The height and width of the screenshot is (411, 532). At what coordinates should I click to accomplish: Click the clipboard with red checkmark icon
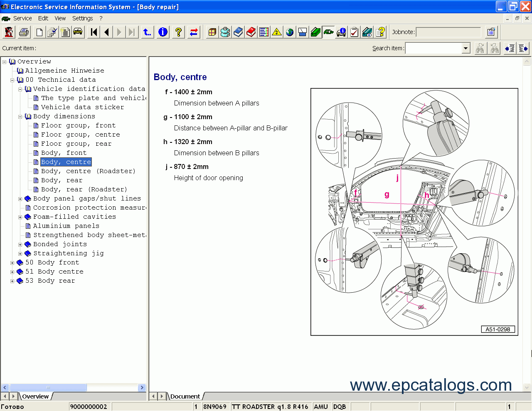pyautogui.click(x=354, y=32)
